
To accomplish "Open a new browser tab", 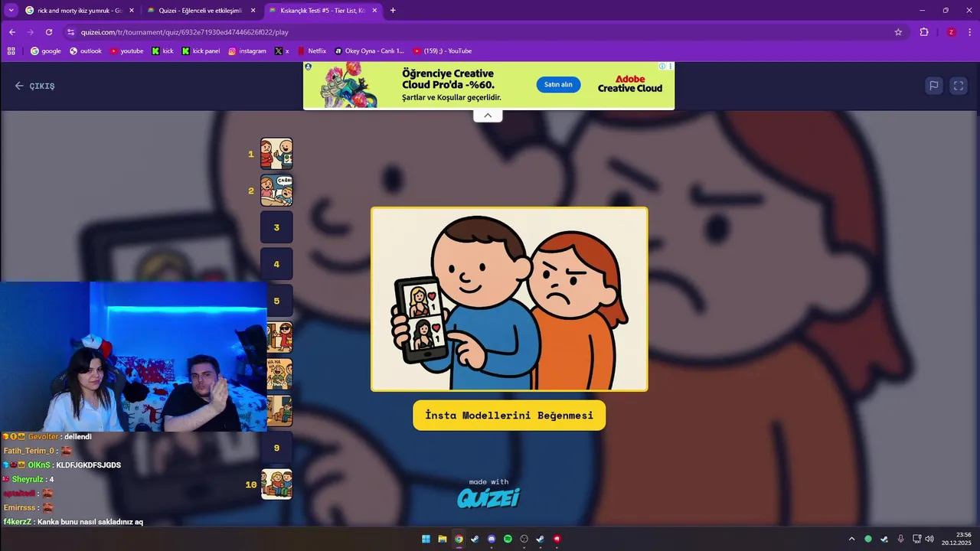I will (393, 11).
